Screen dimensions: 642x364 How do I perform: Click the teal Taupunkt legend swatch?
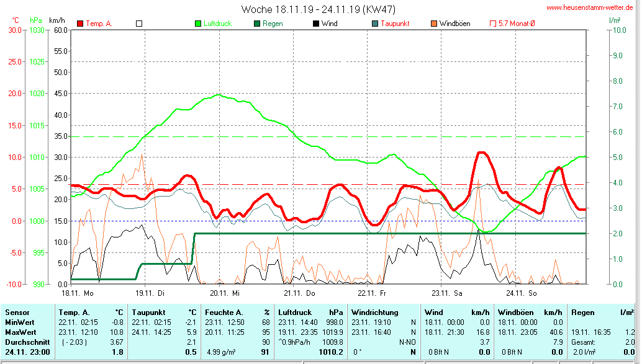point(375,24)
